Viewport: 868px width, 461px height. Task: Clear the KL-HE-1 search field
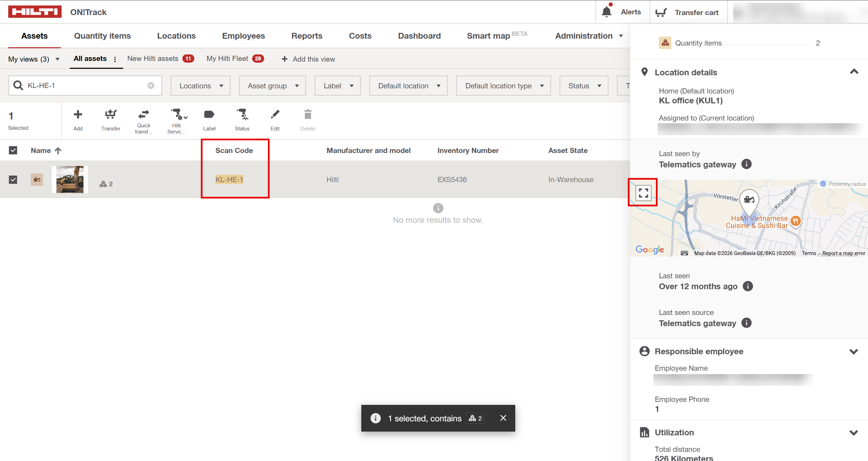(151, 86)
